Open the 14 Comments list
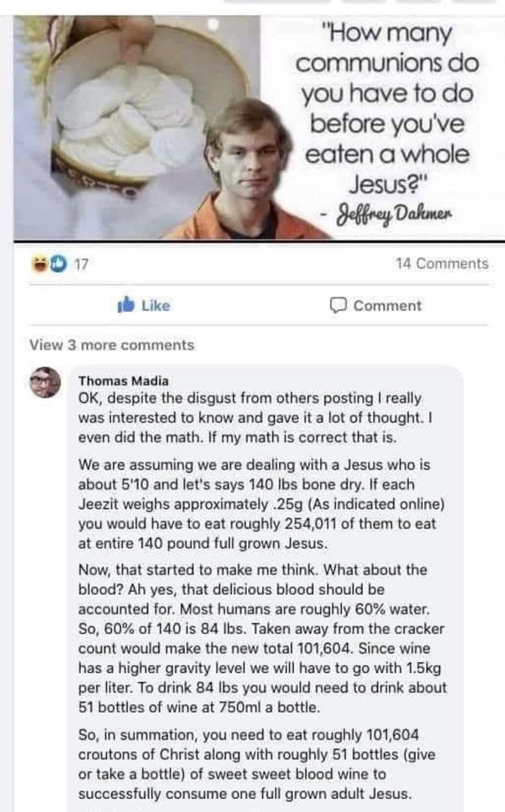The image size is (505, 812). 442,264
